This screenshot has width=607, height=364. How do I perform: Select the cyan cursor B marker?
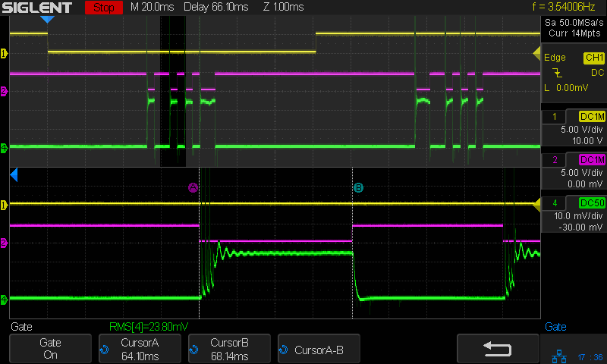click(358, 187)
